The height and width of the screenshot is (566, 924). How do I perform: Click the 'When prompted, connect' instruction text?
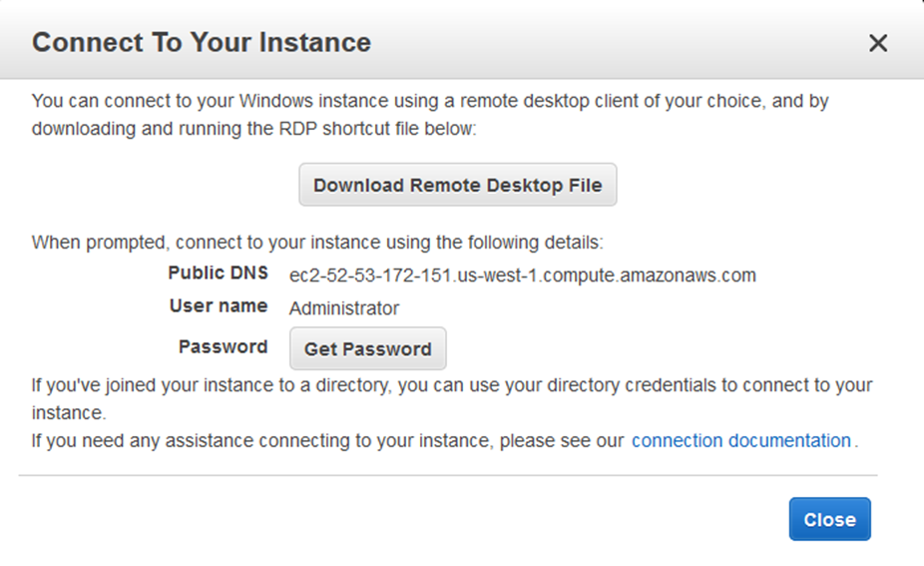coord(317,242)
